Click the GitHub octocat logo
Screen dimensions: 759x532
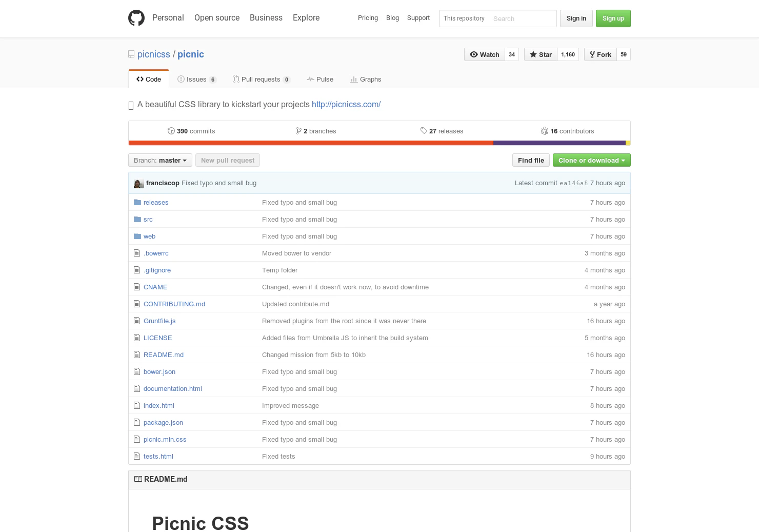coord(136,17)
